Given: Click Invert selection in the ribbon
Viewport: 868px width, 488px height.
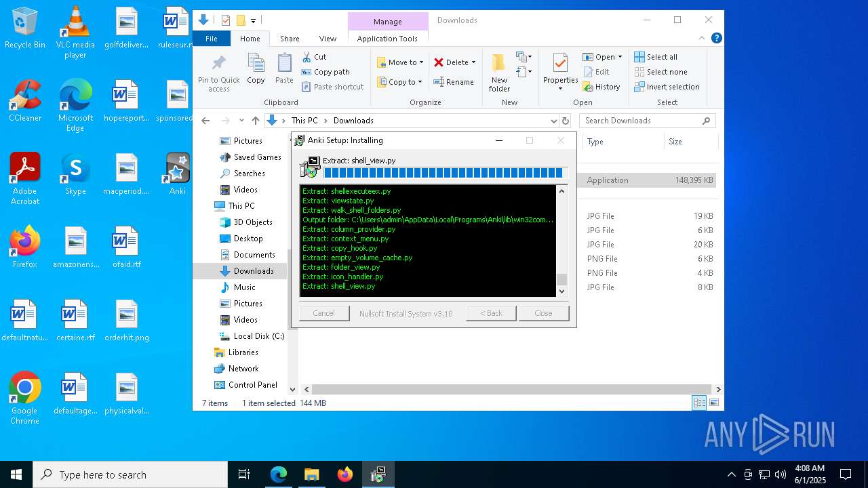Looking at the screenshot, I should tap(667, 87).
